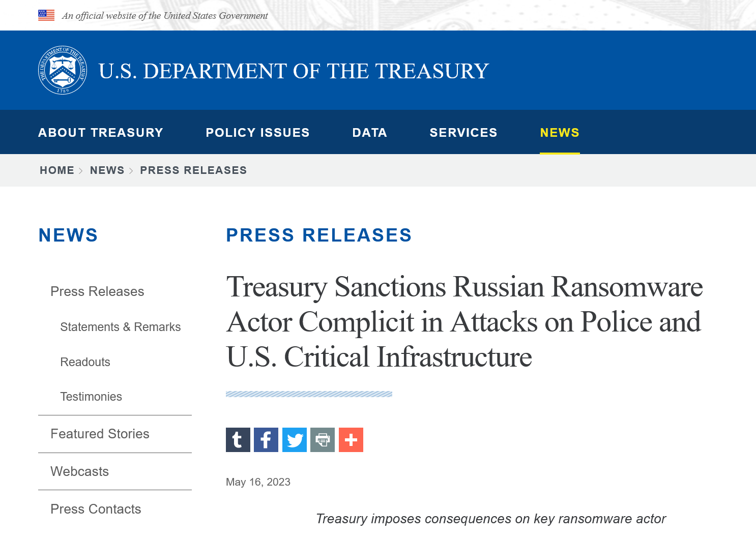Open Featured Stories sidebar link

point(100,434)
